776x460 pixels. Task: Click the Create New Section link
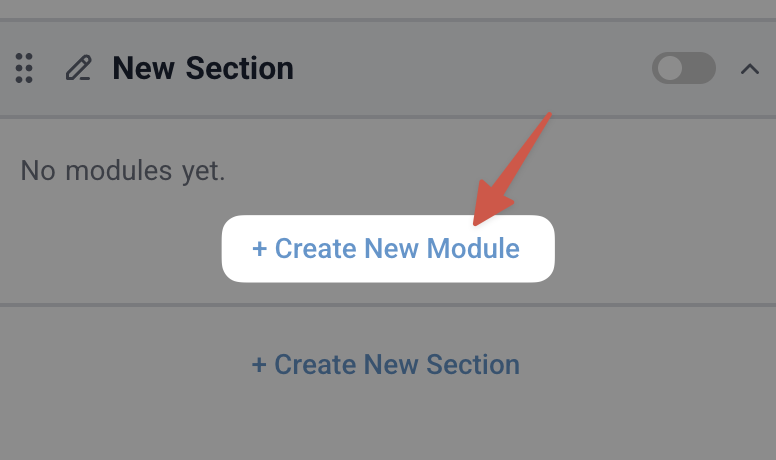[x=386, y=364]
